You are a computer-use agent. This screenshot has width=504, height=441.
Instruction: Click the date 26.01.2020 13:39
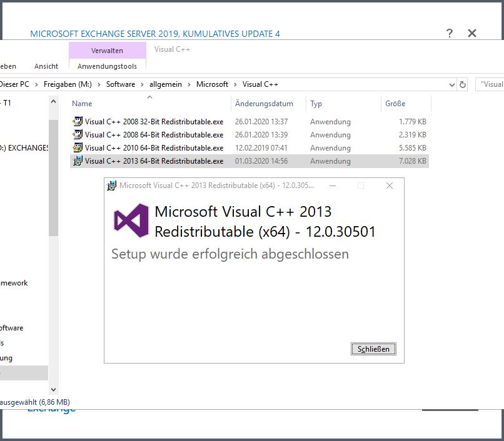click(x=261, y=135)
